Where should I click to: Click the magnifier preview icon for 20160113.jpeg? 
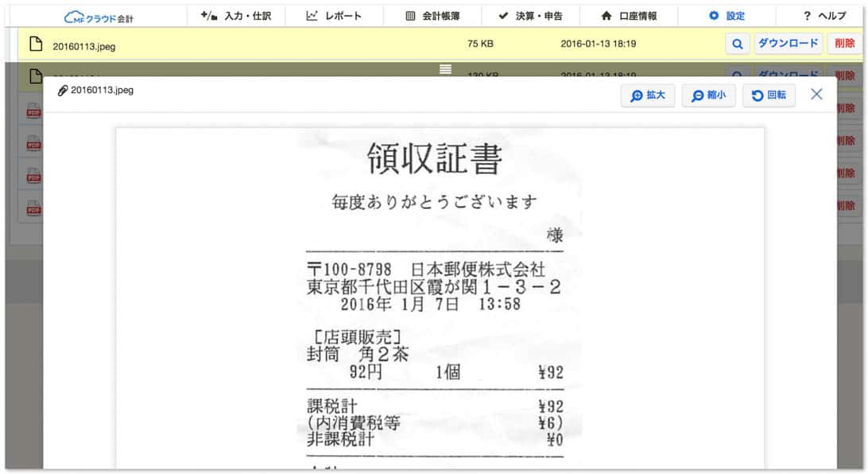738,44
